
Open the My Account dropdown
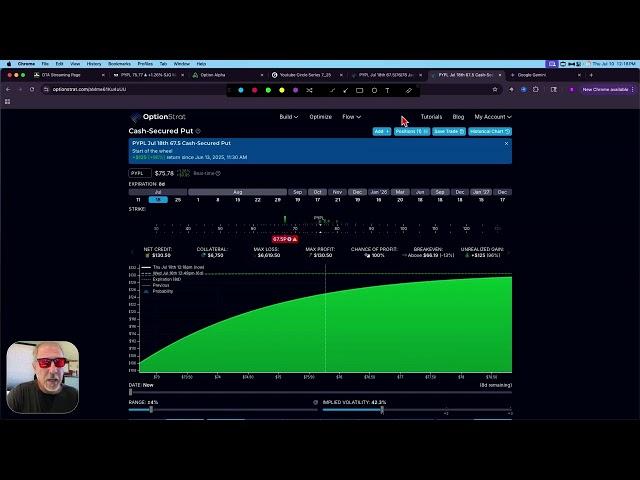(493, 117)
